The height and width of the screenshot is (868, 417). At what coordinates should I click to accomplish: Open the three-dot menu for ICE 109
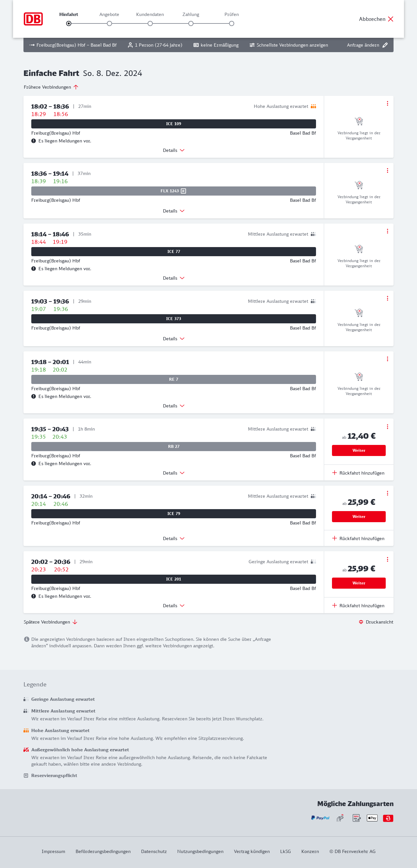(x=387, y=103)
